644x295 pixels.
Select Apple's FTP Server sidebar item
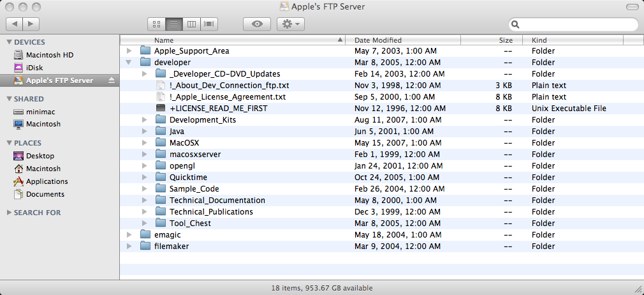(x=59, y=80)
